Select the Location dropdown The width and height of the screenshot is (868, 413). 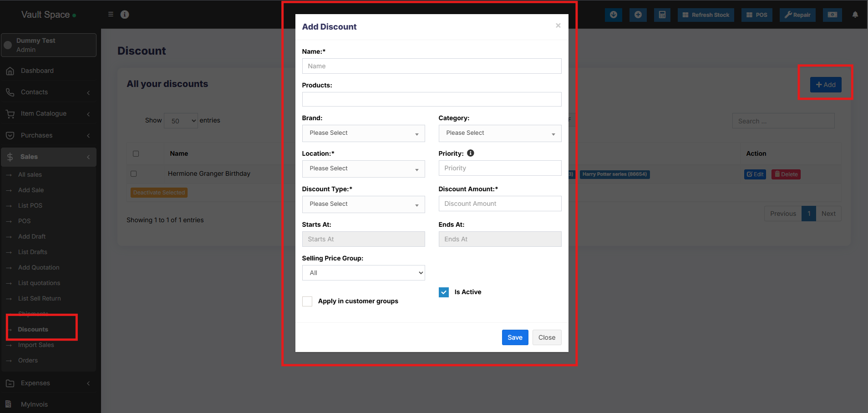363,169
